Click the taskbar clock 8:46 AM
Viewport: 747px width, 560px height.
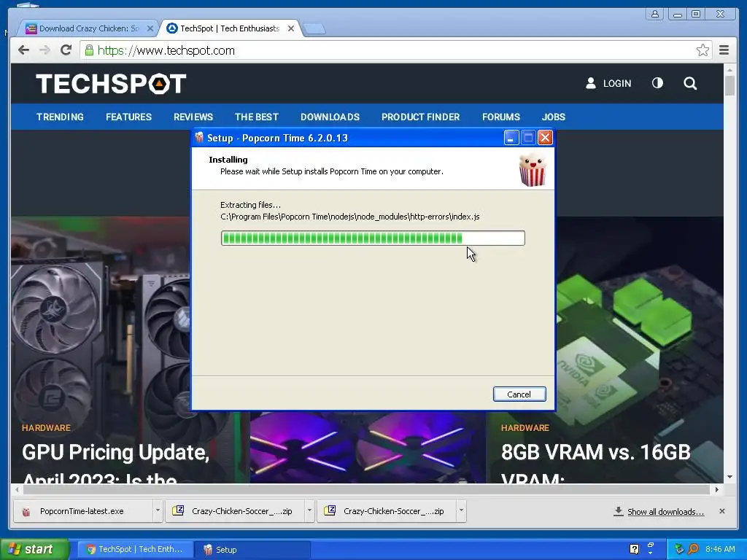click(720, 549)
